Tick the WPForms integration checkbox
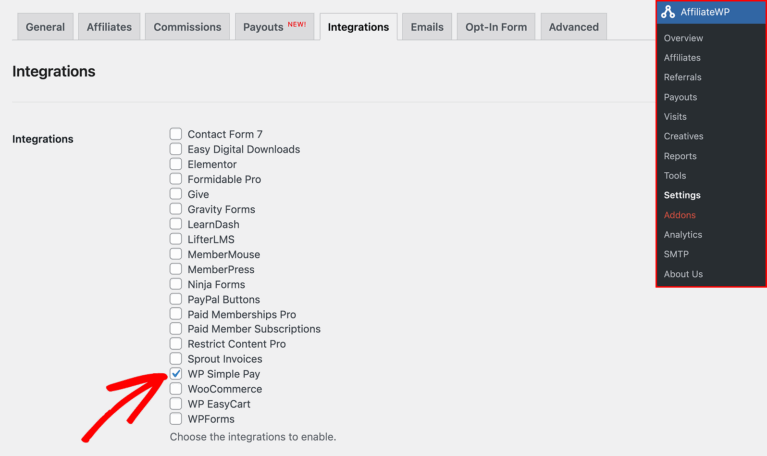The height and width of the screenshot is (456, 767). coord(176,418)
